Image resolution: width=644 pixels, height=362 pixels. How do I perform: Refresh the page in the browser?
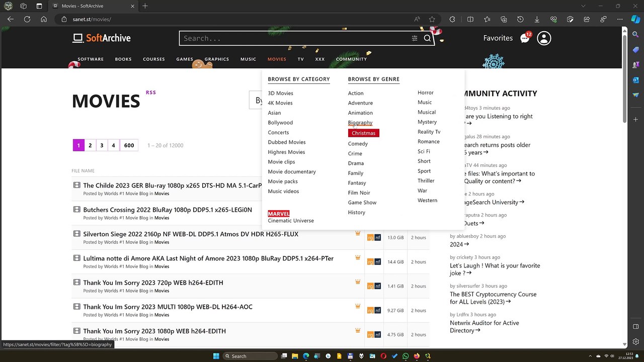point(27,19)
